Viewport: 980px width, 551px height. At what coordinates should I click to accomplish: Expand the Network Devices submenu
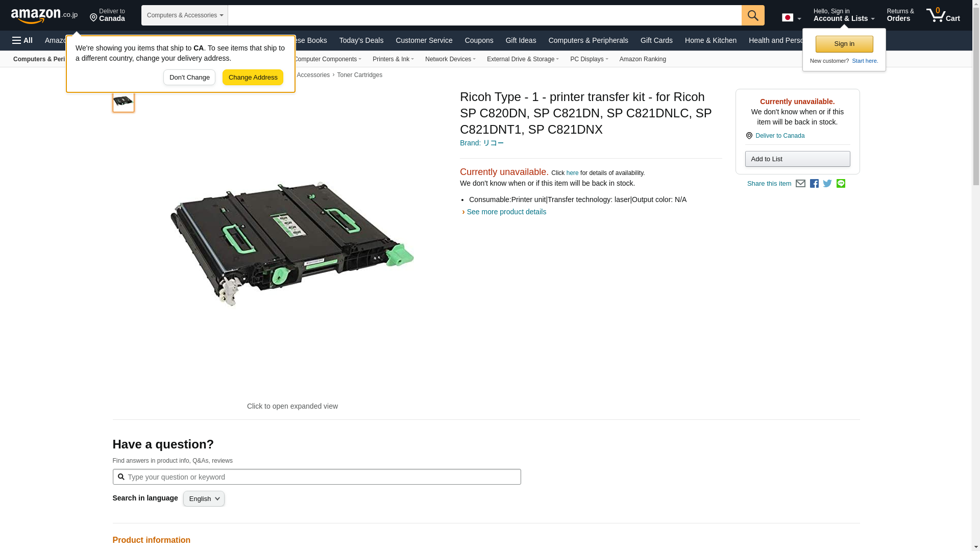pos(450,59)
